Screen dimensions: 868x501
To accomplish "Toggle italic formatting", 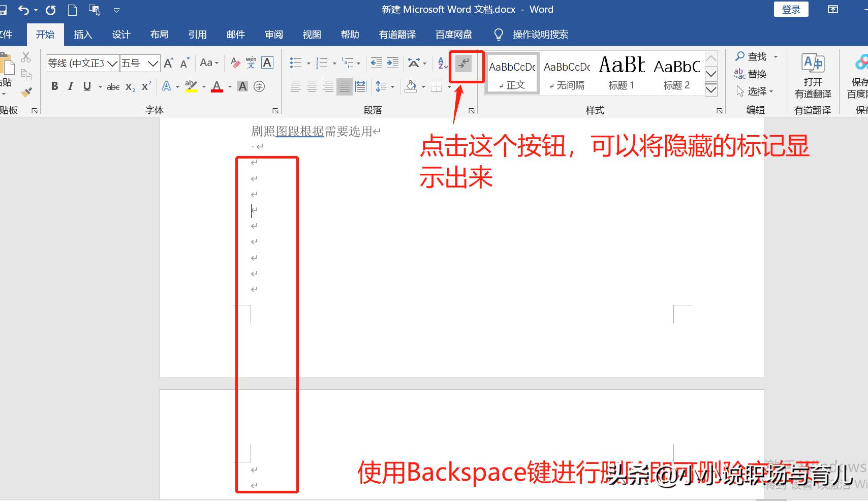I will tap(71, 86).
